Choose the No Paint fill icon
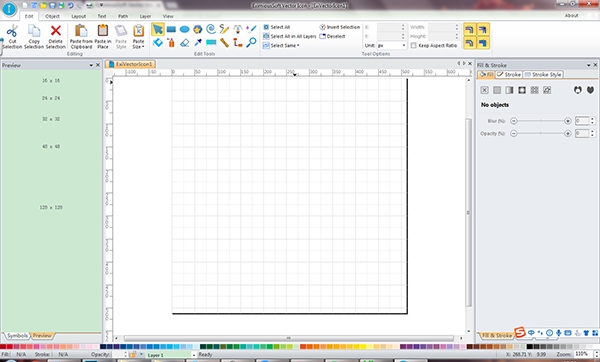This screenshot has width=600, height=362. [484, 90]
